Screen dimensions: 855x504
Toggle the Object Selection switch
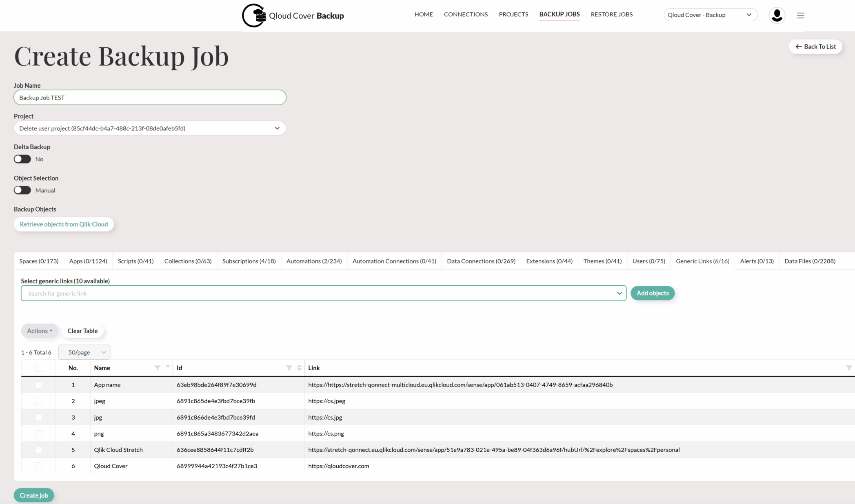coord(22,190)
